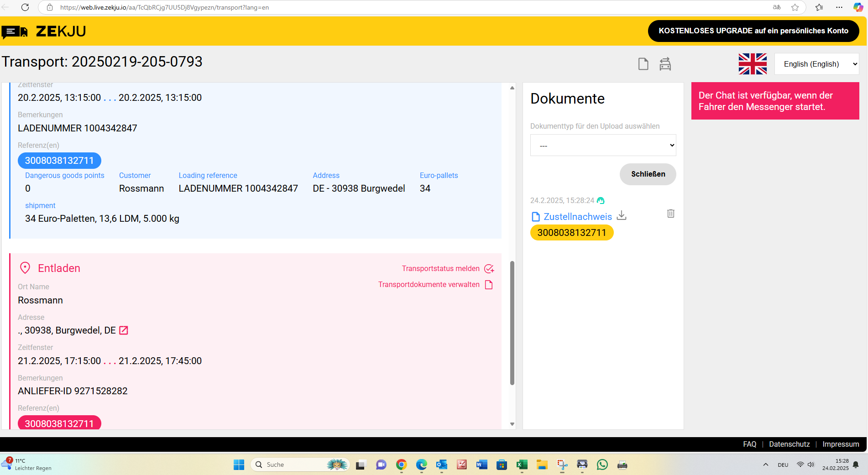Open the Copilot icon in browser toolbar
This screenshot has width=868, height=475.
858,7
